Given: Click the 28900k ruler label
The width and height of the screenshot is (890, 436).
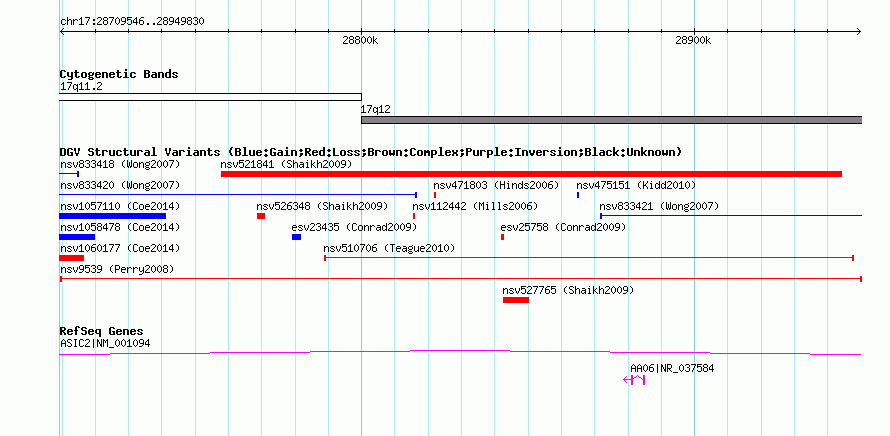Looking at the screenshot, I should click(x=693, y=40).
